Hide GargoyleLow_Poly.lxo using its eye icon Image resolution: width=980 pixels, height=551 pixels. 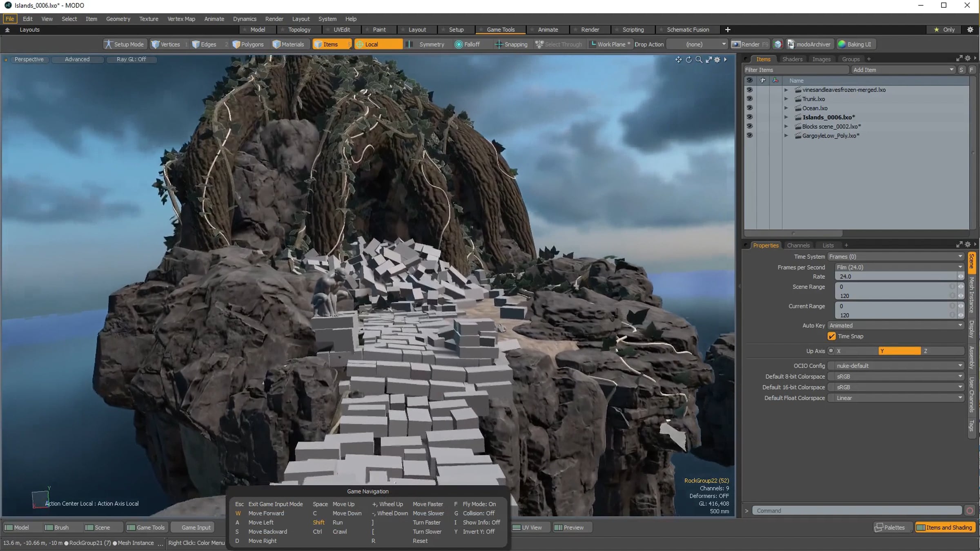(x=749, y=136)
